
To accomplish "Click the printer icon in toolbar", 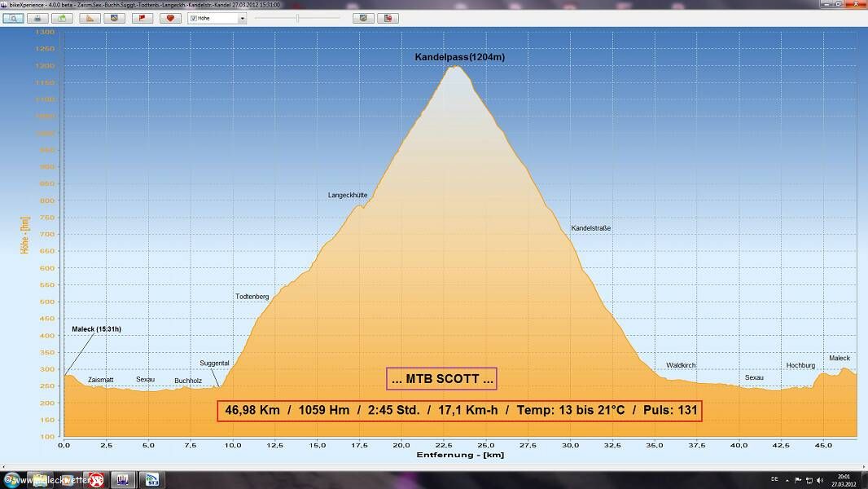I will click(37, 18).
